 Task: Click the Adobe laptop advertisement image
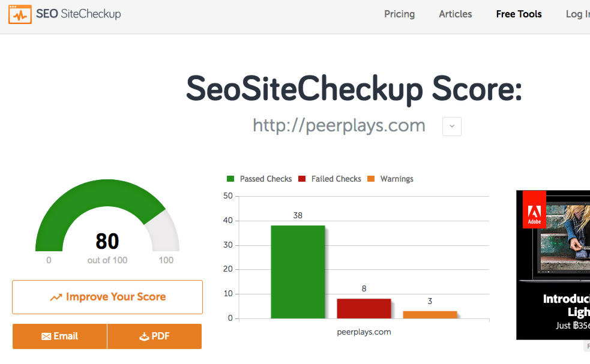click(553, 265)
